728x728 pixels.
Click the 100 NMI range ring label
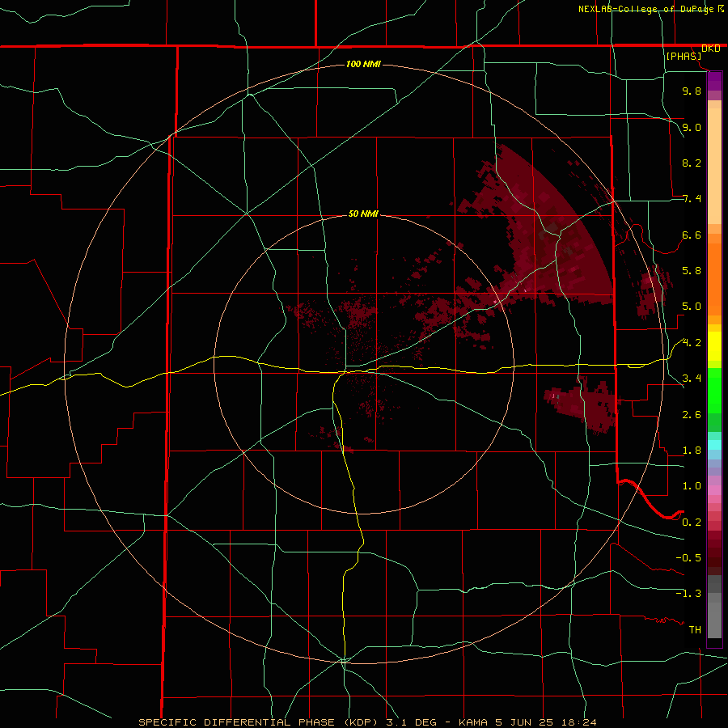pyautogui.click(x=363, y=64)
